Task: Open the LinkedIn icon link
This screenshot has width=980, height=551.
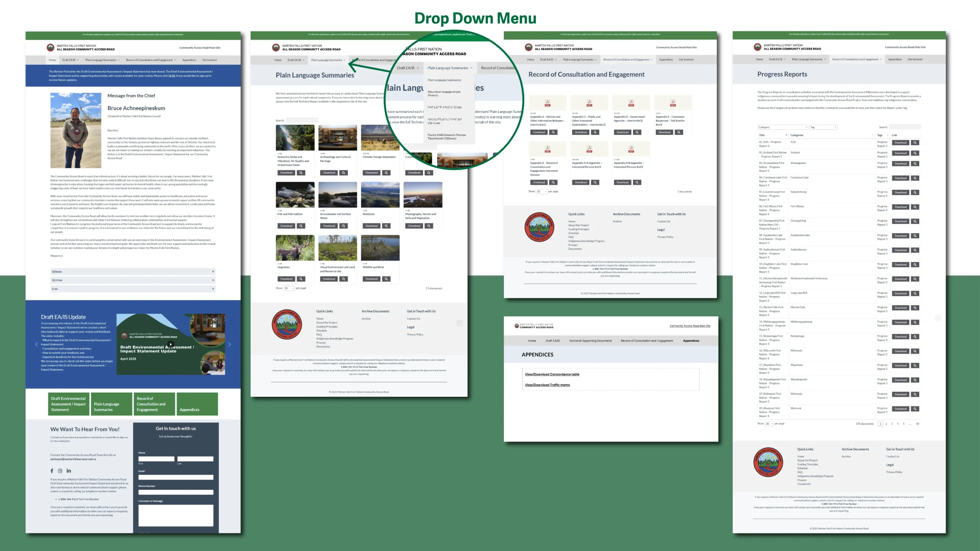Action: [69, 471]
